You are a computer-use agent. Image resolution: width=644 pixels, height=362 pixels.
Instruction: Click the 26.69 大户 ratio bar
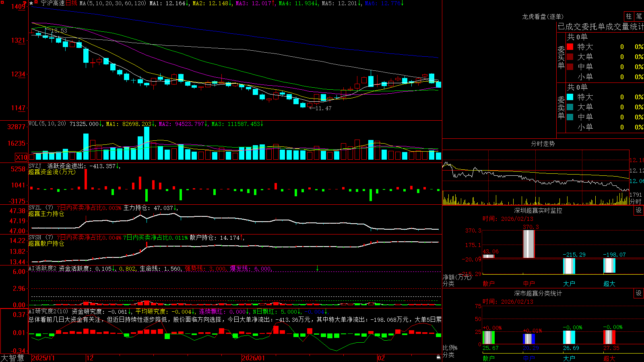pos(569,337)
